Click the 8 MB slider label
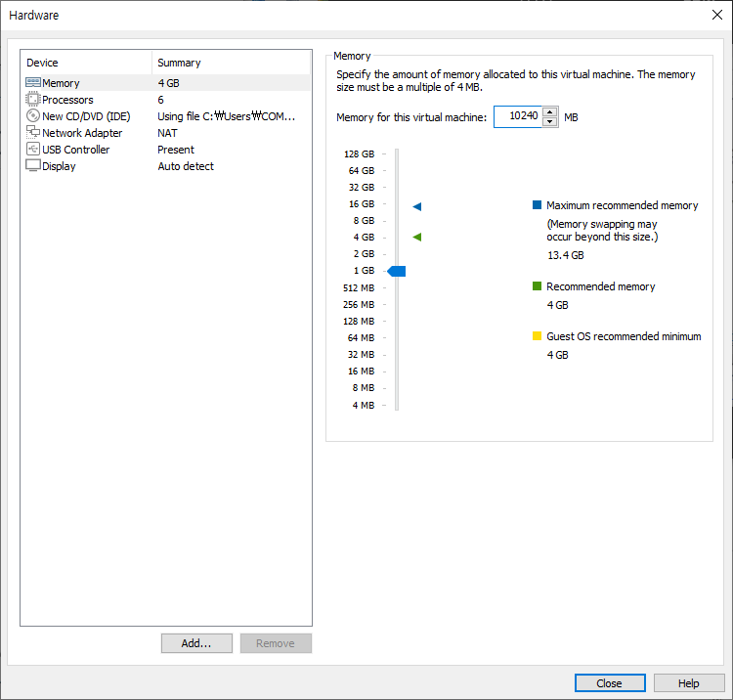 (364, 388)
